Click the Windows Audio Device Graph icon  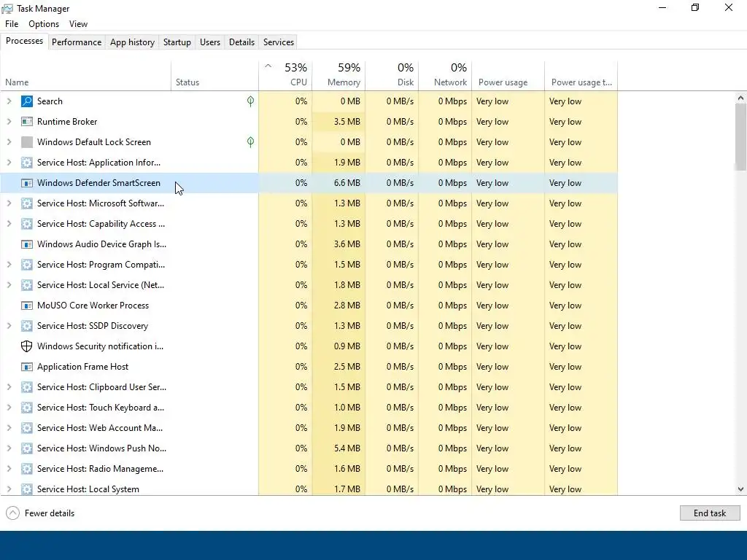27,244
